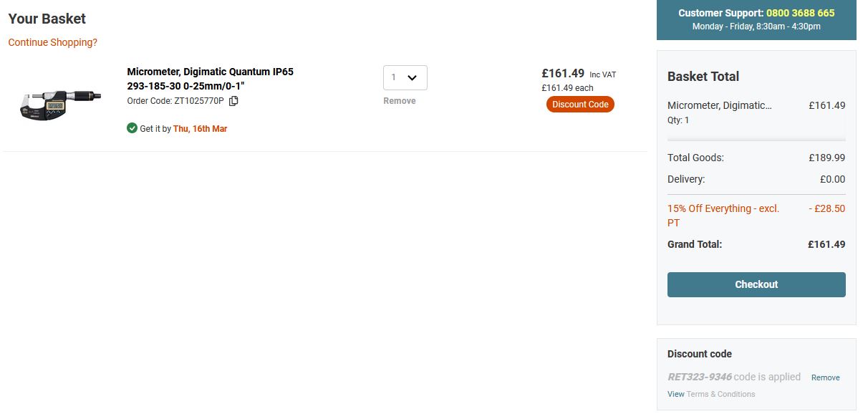Click the Delivery £0.00 amount
868x414 pixels.
(x=832, y=179)
